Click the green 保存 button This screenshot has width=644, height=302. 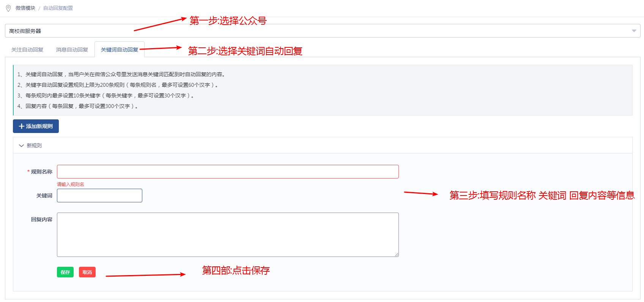click(65, 272)
